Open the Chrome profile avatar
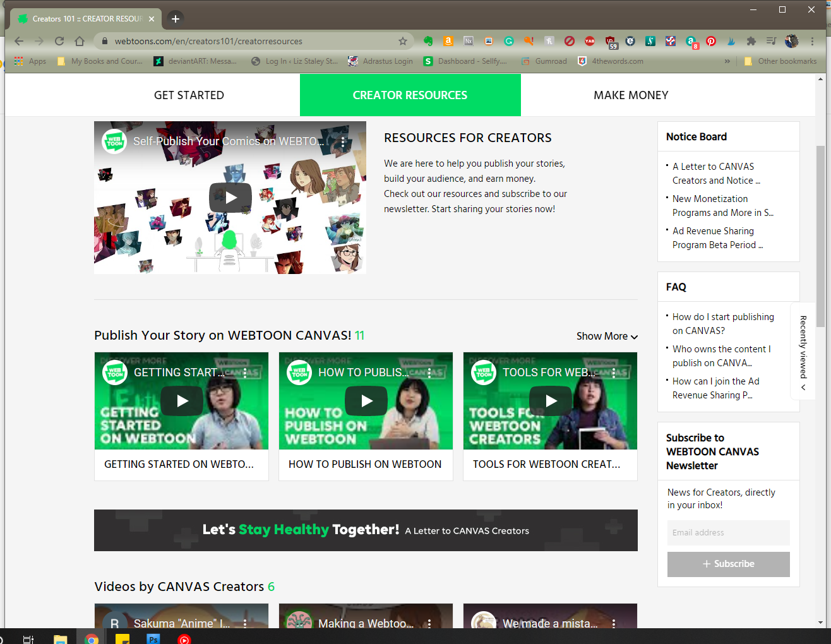831x644 pixels. pos(791,41)
